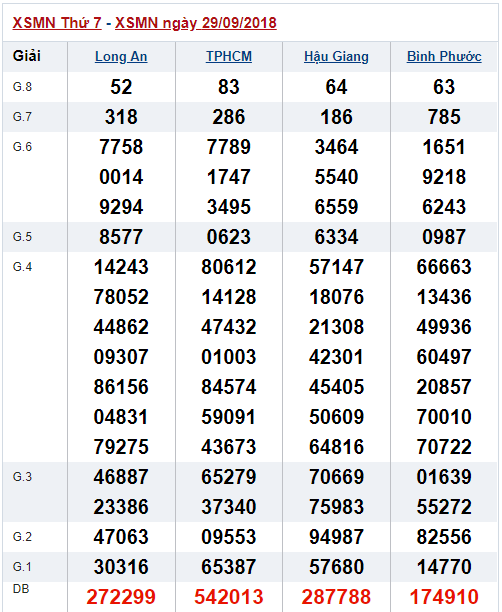
Task: Click TPHCM G.1 result 65387
Action: (x=229, y=566)
